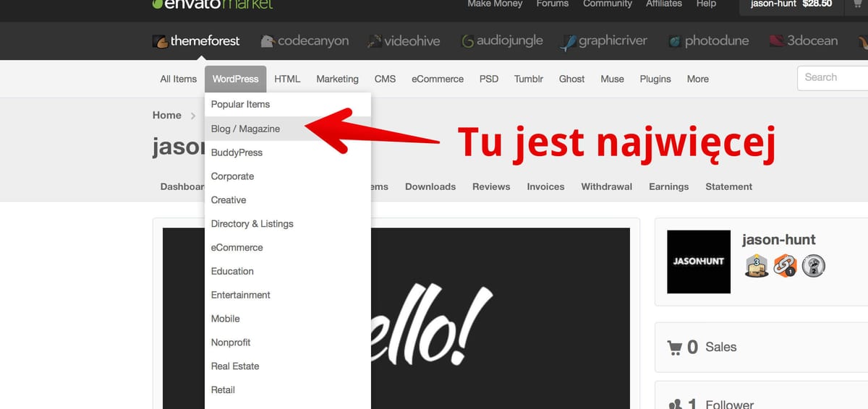Go to Home breadcrumb link
This screenshot has width=868, height=409.
coord(167,116)
